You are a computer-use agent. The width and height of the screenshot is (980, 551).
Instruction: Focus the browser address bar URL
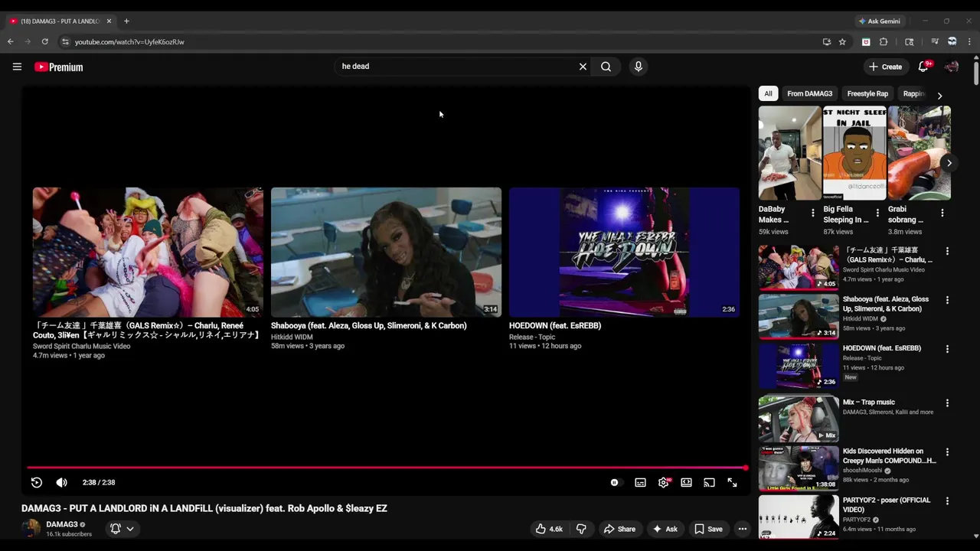pyautogui.click(x=129, y=42)
